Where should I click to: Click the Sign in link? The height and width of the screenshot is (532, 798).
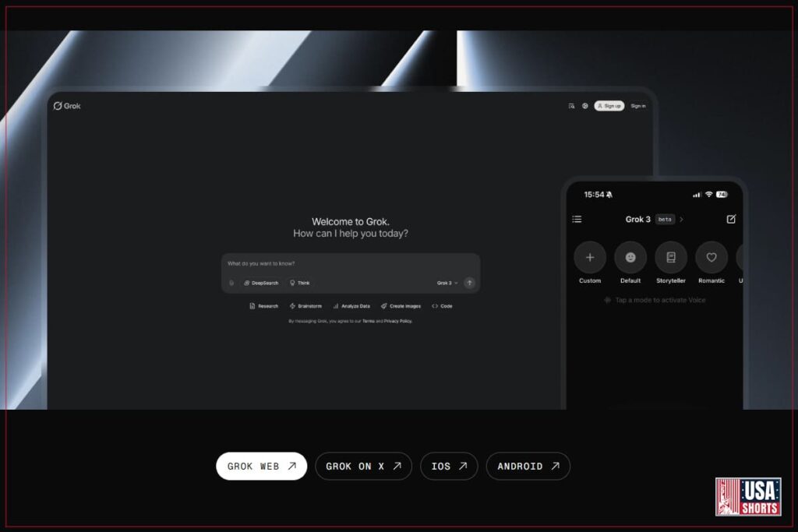coord(638,106)
